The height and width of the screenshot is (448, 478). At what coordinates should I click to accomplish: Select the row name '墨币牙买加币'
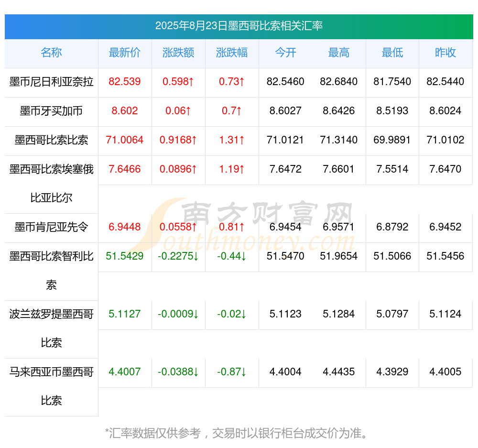(51, 111)
